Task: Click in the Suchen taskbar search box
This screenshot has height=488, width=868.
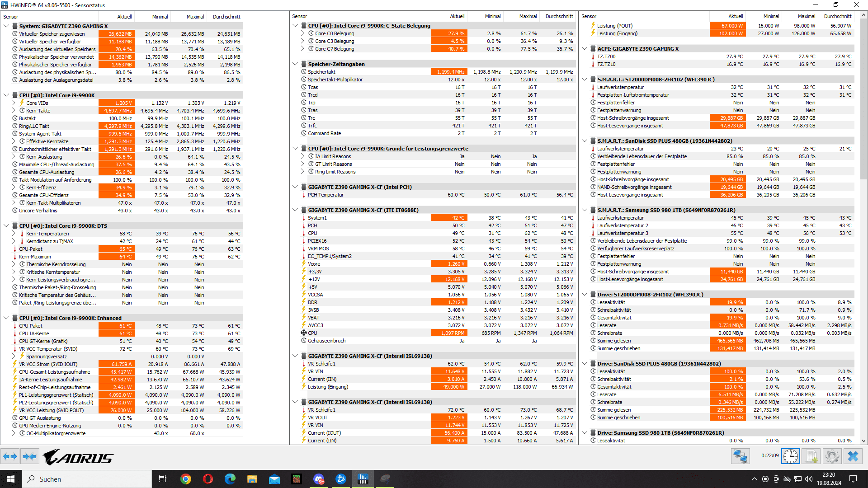Action: tap(87, 479)
